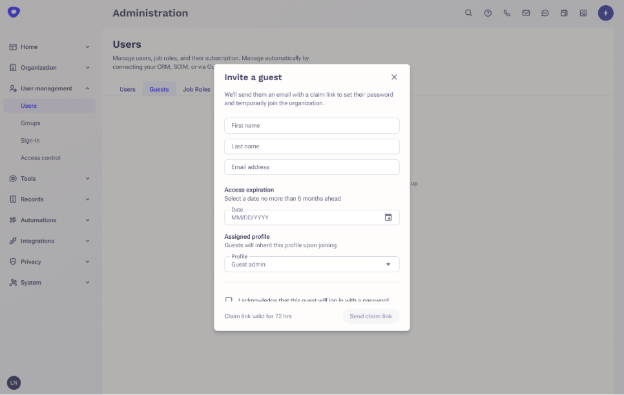Expand the Automations section chevron
Image resolution: width=624 pixels, height=395 pixels.
coord(87,220)
